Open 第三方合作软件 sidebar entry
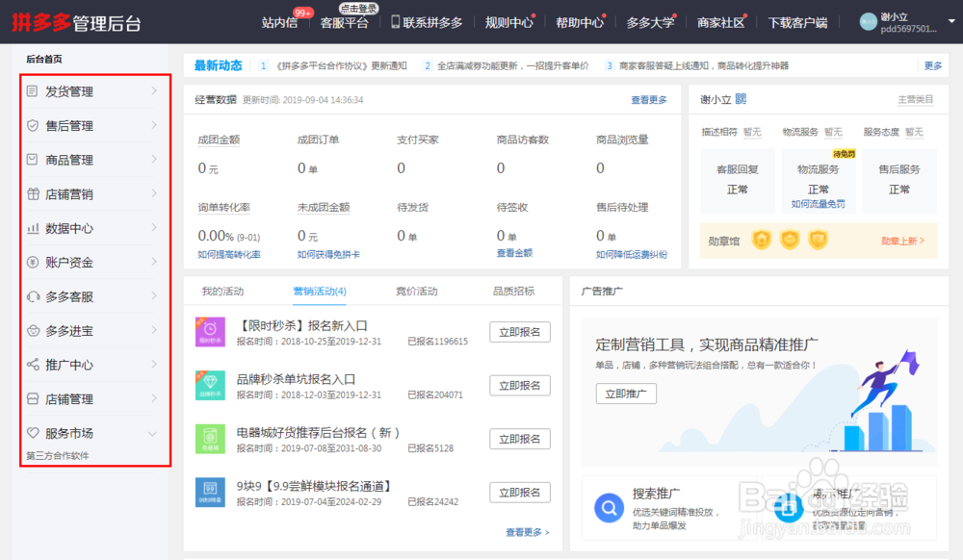This screenshot has width=963, height=560. click(x=58, y=456)
